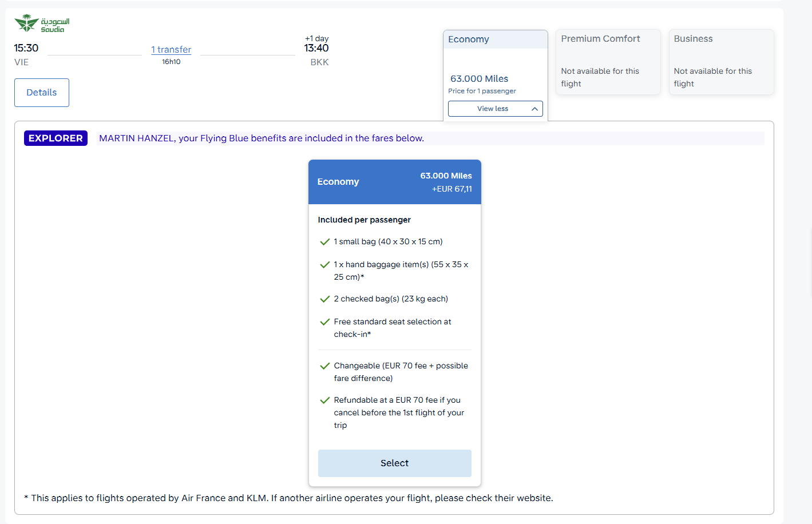Viewport: 812px width, 524px height.
Task: Click the Flying Blue benefits banner message
Action: tap(262, 138)
